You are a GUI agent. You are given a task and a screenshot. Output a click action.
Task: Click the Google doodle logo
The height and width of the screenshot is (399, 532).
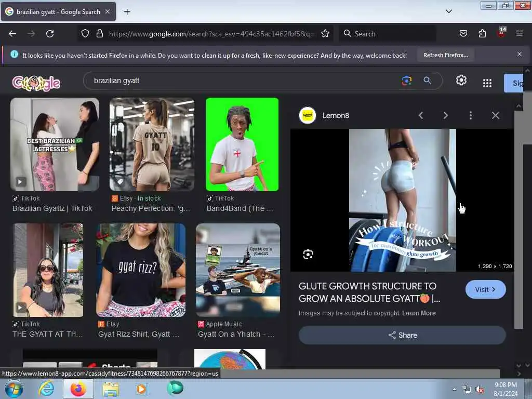click(36, 83)
